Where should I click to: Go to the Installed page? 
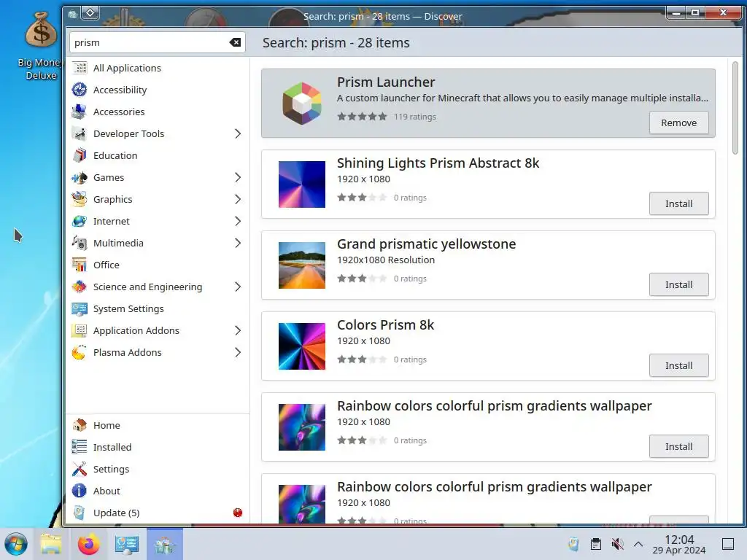158,447
